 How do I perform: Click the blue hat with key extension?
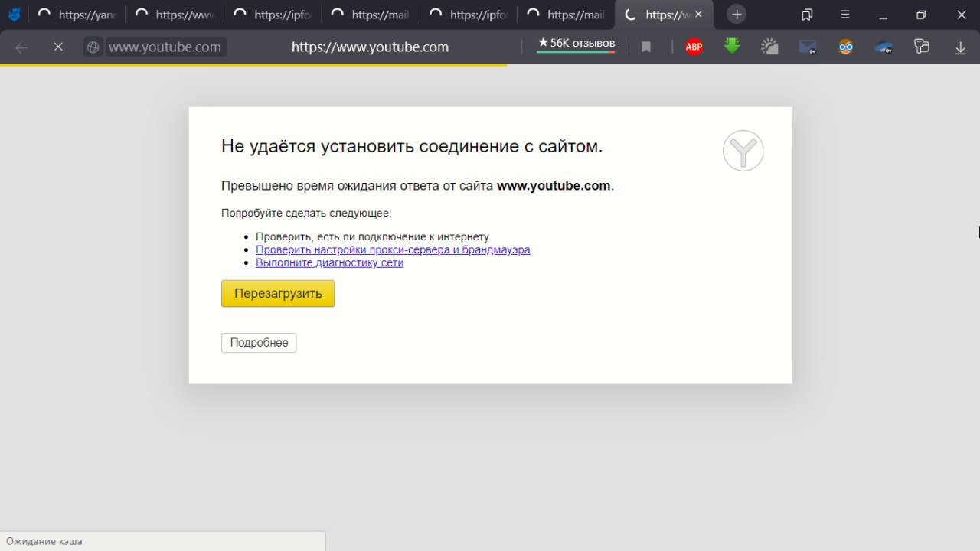(884, 47)
